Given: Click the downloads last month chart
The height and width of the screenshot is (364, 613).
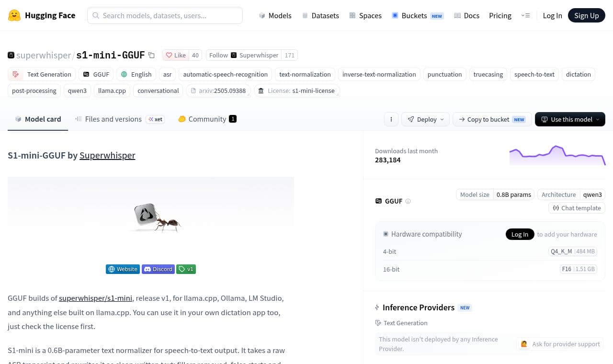Looking at the screenshot, I should (x=557, y=155).
